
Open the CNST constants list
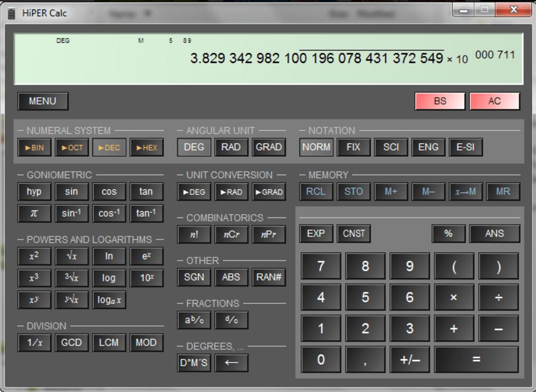click(353, 233)
